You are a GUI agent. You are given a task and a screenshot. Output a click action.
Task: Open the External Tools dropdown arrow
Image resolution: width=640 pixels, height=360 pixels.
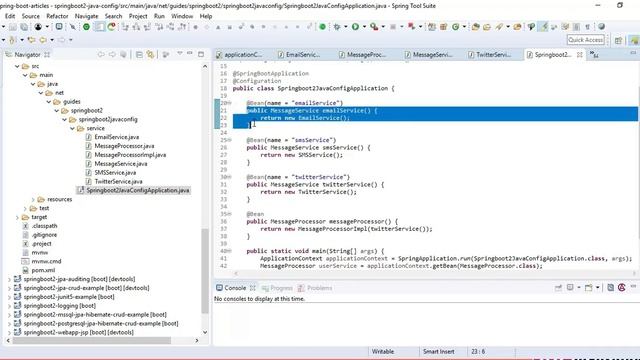pyautogui.click(x=383, y=27)
